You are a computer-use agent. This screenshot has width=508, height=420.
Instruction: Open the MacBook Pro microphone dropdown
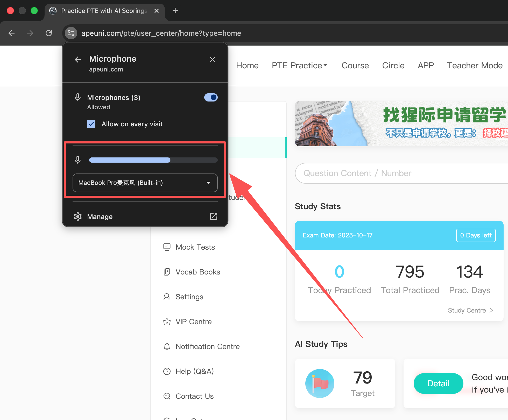pyautogui.click(x=145, y=183)
